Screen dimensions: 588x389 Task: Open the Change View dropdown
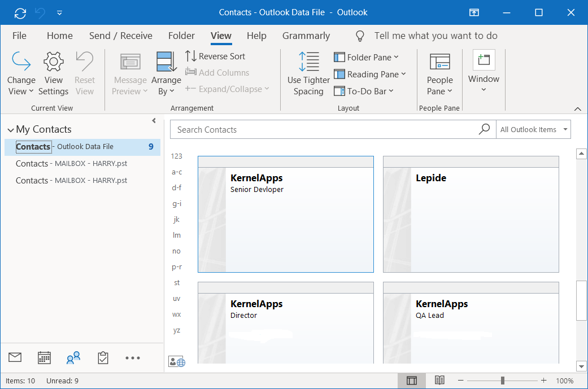tap(21, 73)
